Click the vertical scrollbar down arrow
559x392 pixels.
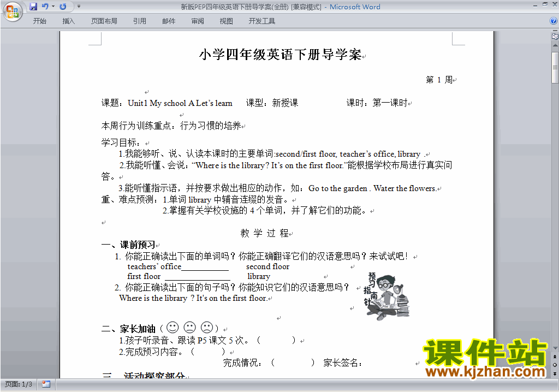[555, 348]
